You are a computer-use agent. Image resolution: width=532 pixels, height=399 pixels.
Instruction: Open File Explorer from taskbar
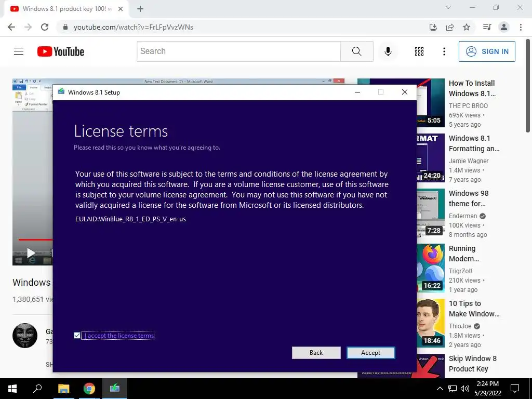[63, 389]
